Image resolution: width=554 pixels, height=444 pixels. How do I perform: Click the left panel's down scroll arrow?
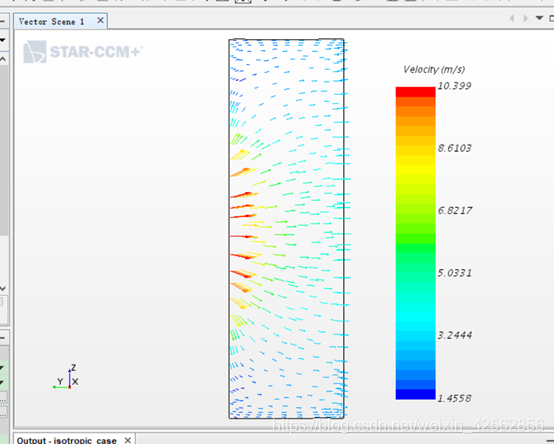pos(3,289)
